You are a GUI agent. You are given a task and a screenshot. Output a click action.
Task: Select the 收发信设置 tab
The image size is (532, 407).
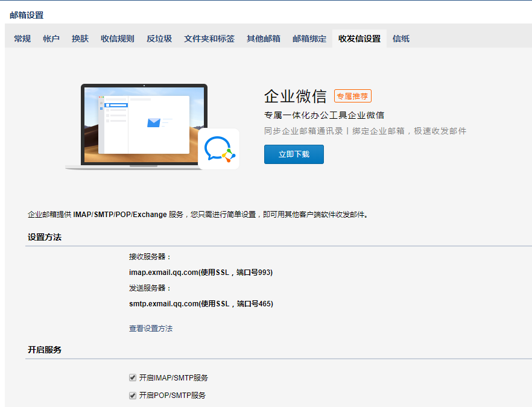coord(359,39)
